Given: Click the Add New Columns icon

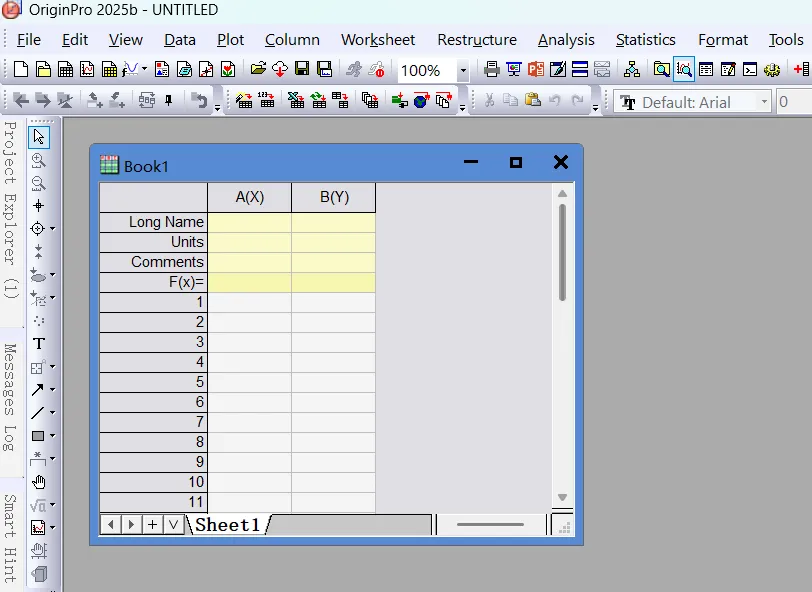Looking at the screenshot, I should click(801, 69).
